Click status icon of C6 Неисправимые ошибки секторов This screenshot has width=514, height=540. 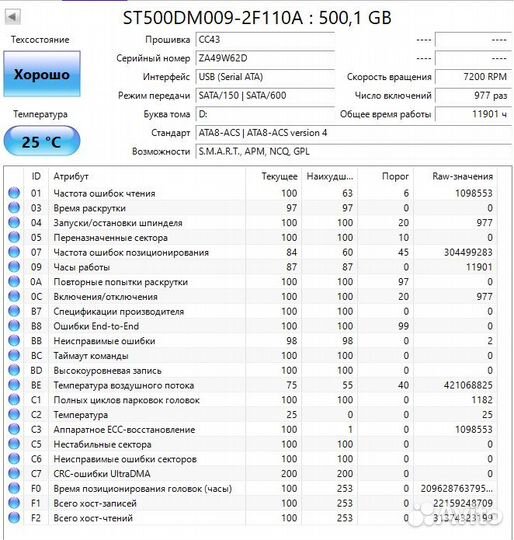14,459
